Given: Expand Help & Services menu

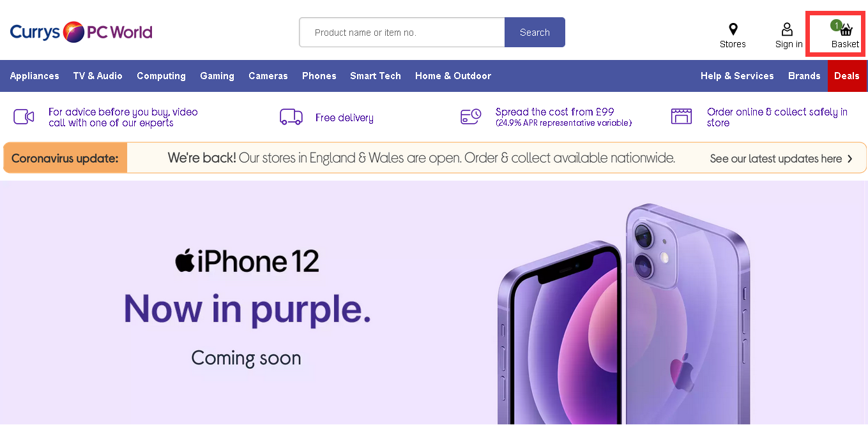Looking at the screenshot, I should tap(736, 76).
